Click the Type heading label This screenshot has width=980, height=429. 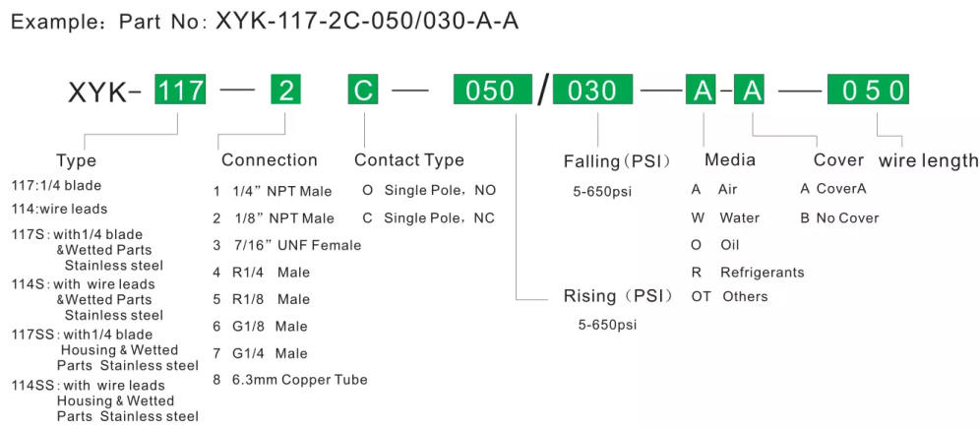point(76,160)
